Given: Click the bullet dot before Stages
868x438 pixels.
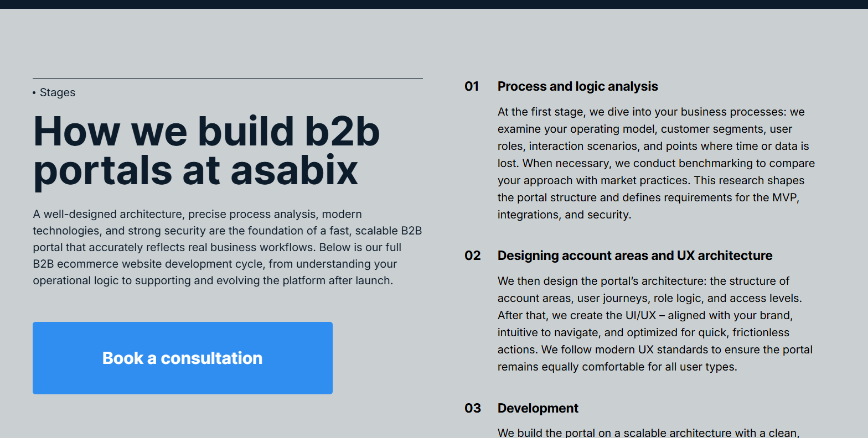Looking at the screenshot, I should pos(34,93).
